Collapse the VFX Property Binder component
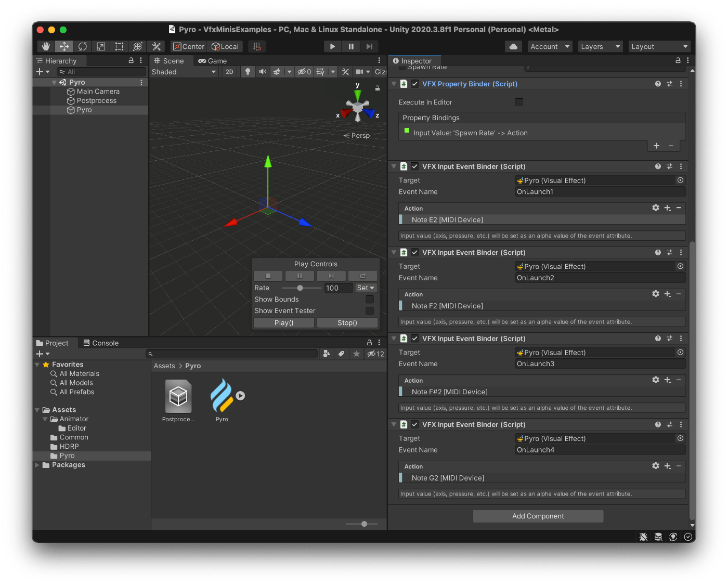This screenshot has height=585, width=728. (x=394, y=84)
